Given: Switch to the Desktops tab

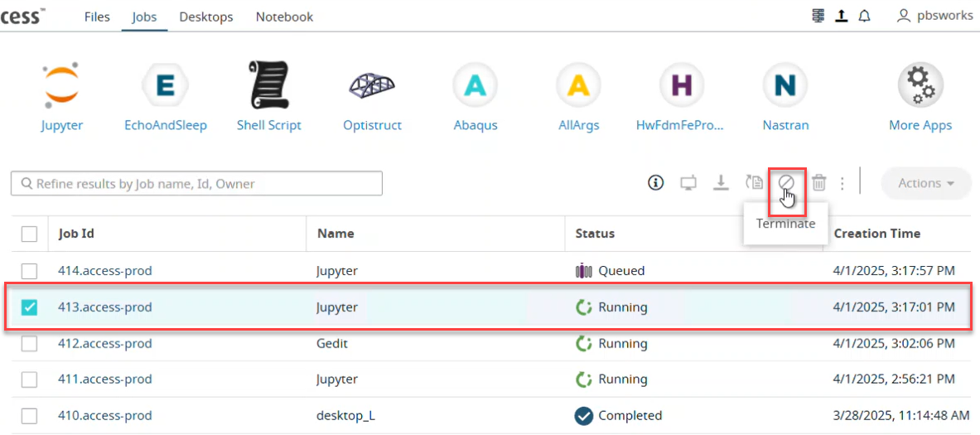Looking at the screenshot, I should [x=205, y=17].
